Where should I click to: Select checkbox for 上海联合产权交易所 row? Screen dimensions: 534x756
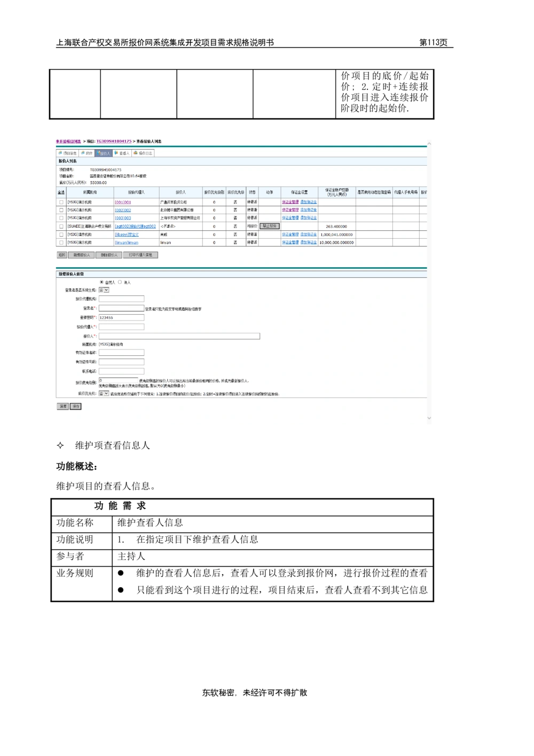(x=61, y=227)
